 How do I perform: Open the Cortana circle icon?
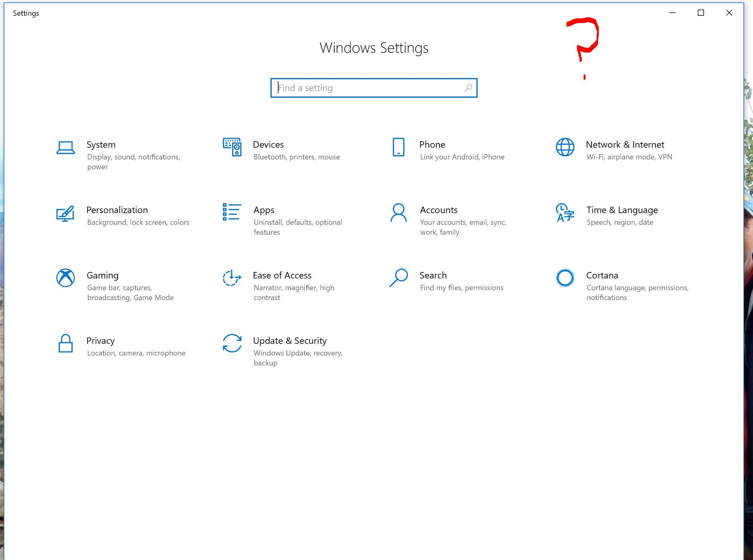tap(565, 278)
